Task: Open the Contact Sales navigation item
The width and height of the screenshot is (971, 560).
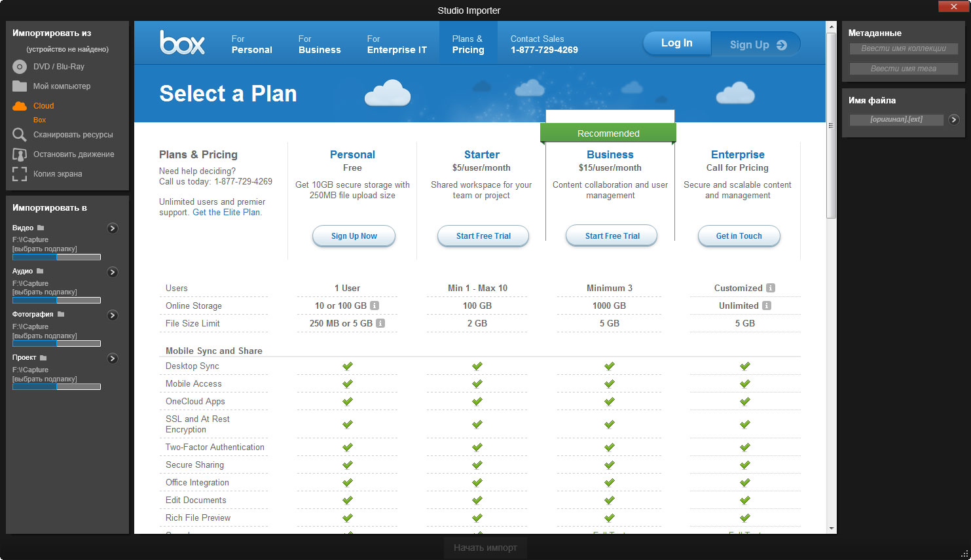Action: (x=544, y=44)
